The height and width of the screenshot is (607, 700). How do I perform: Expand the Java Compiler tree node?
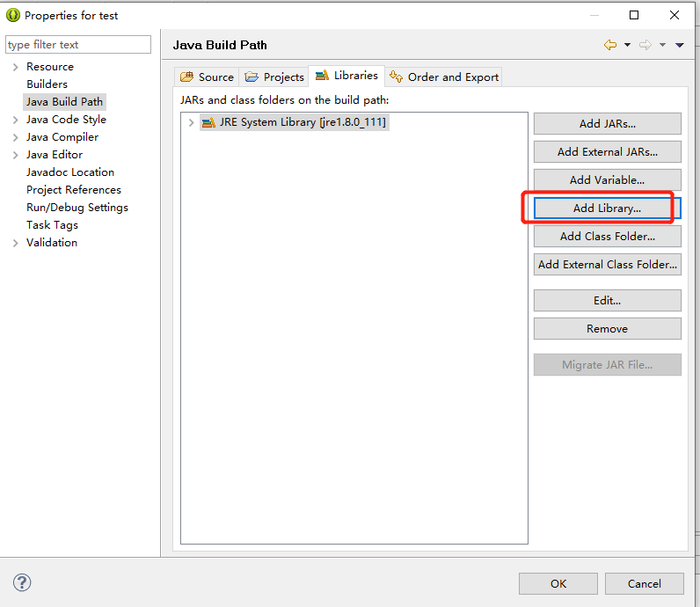[x=15, y=137]
